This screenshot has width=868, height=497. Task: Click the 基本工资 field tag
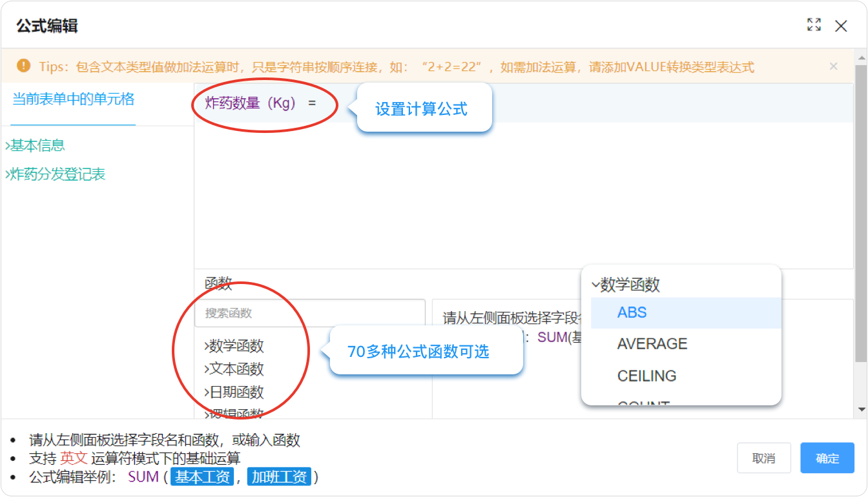tap(202, 478)
